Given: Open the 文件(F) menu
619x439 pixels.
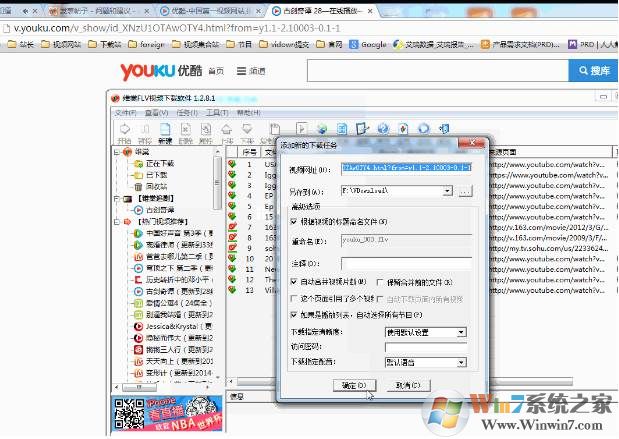Looking at the screenshot, I should [x=125, y=113].
